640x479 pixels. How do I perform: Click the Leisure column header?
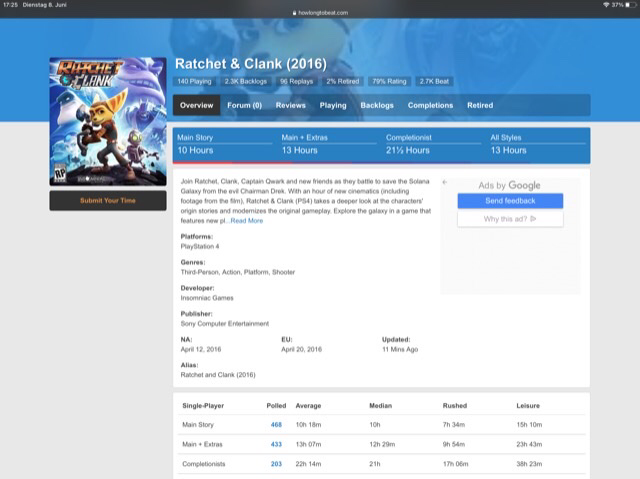pyautogui.click(x=528, y=406)
